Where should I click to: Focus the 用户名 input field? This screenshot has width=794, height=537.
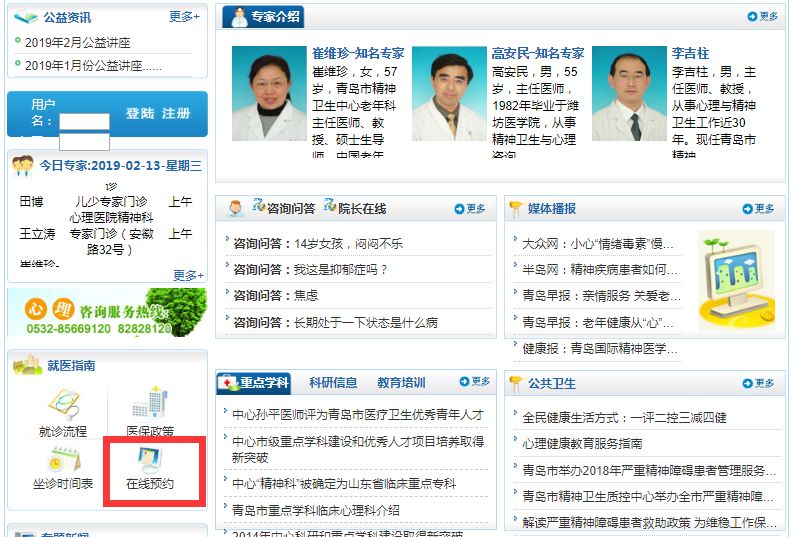[x=84, y=122]
